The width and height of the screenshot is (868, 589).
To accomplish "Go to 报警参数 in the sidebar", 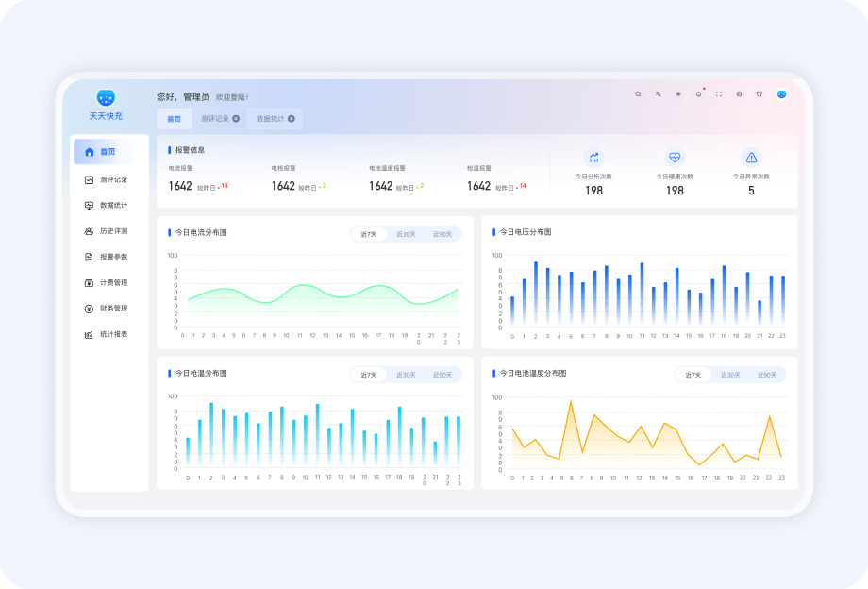I will tap(113, 257).
